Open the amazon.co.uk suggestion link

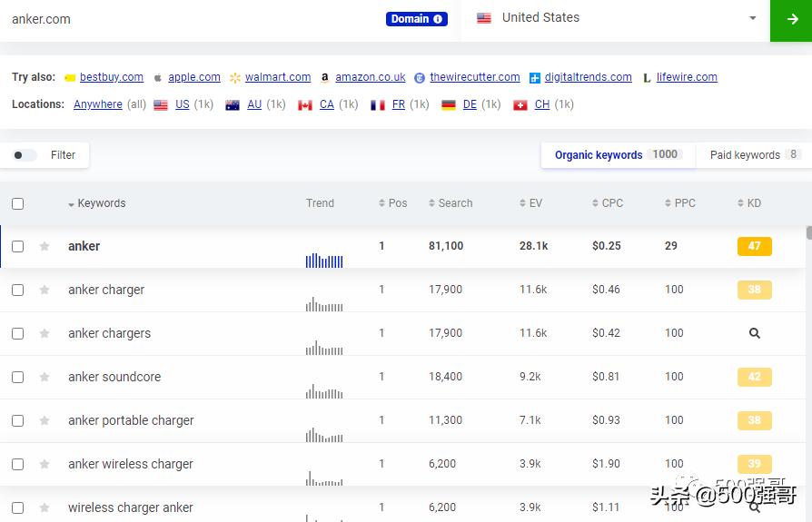tap(371, 77)
